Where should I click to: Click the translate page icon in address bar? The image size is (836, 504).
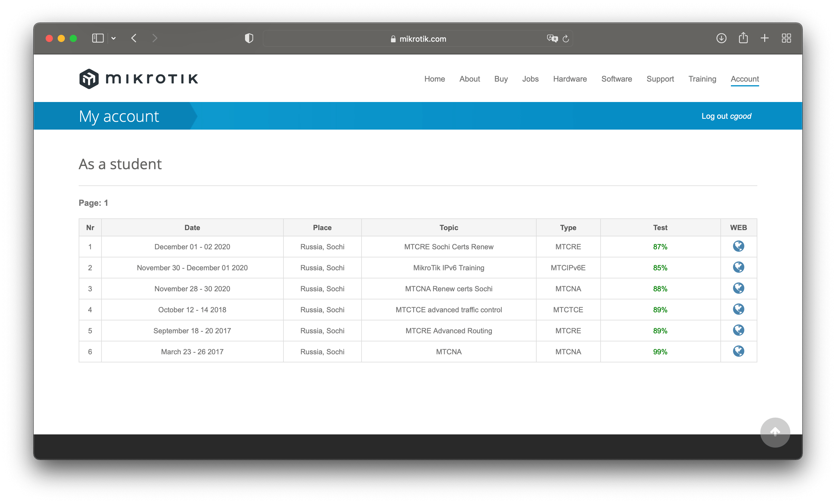tap(552, 39)
